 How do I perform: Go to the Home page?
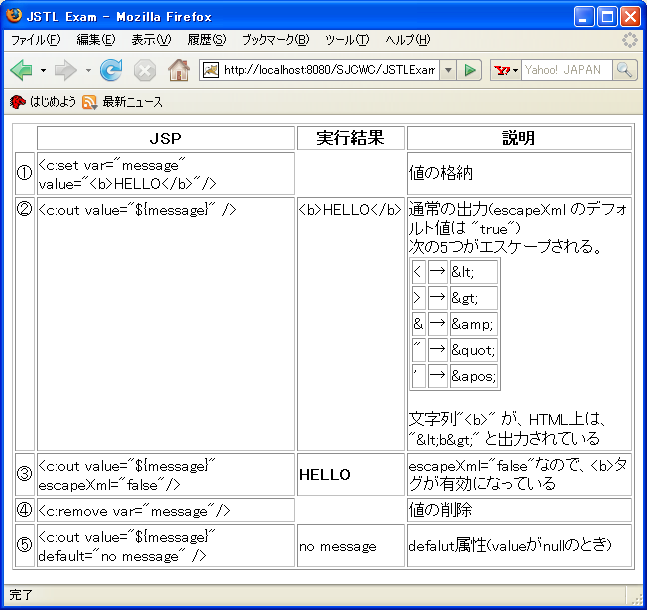[x=179, y=70]
